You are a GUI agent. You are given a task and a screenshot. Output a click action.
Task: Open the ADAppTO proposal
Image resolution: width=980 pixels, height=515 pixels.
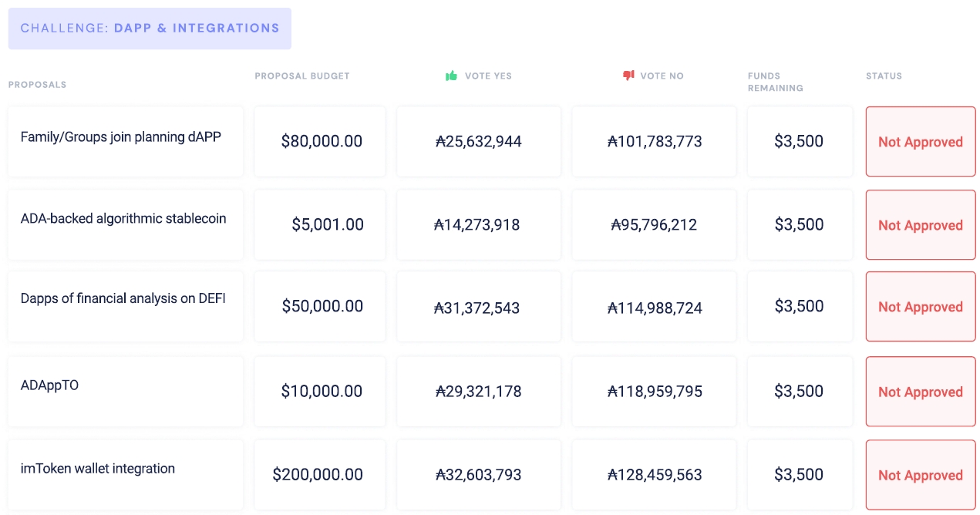click(49, 385)
